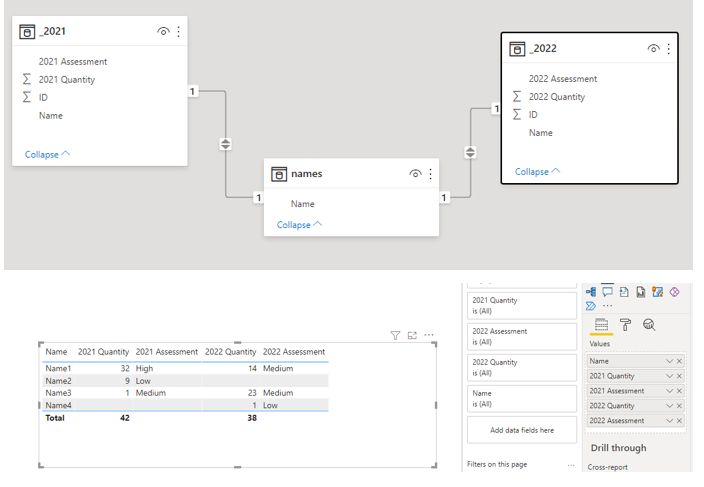Switch to the Format paint-roller tab
The image size is (704, 487).
(x=625, y=325)
